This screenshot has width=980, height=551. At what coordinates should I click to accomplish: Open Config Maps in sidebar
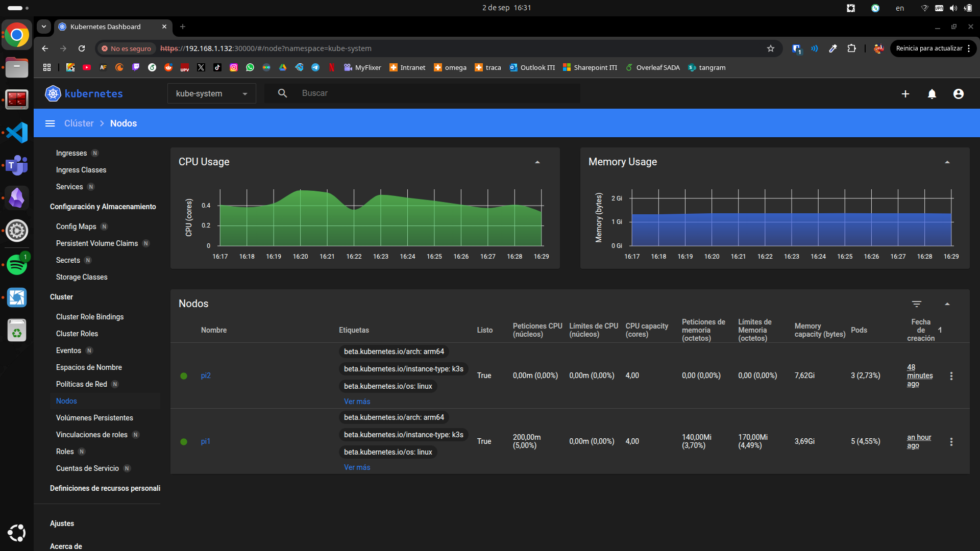point(76,227)
